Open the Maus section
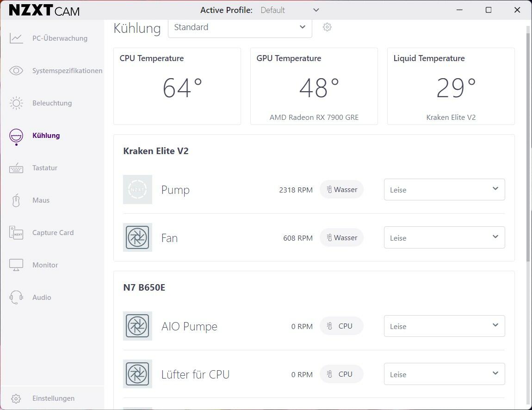532x410 pixels. 41,200
